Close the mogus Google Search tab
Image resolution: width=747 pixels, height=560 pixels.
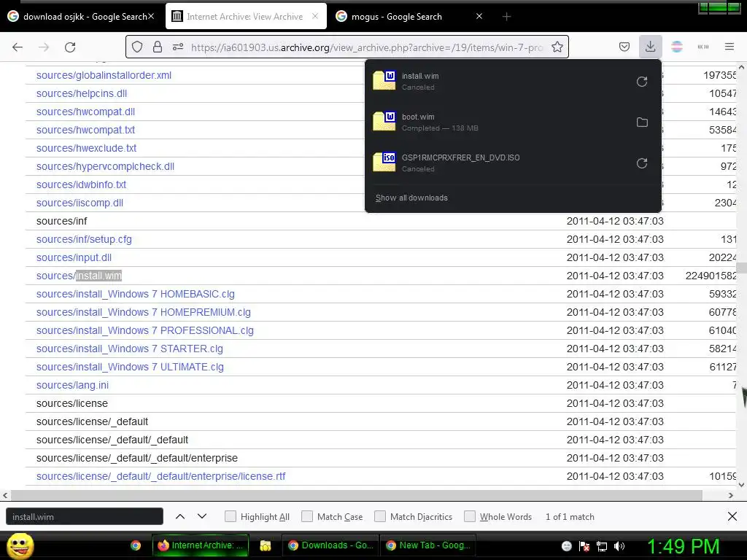pos(479,16)
